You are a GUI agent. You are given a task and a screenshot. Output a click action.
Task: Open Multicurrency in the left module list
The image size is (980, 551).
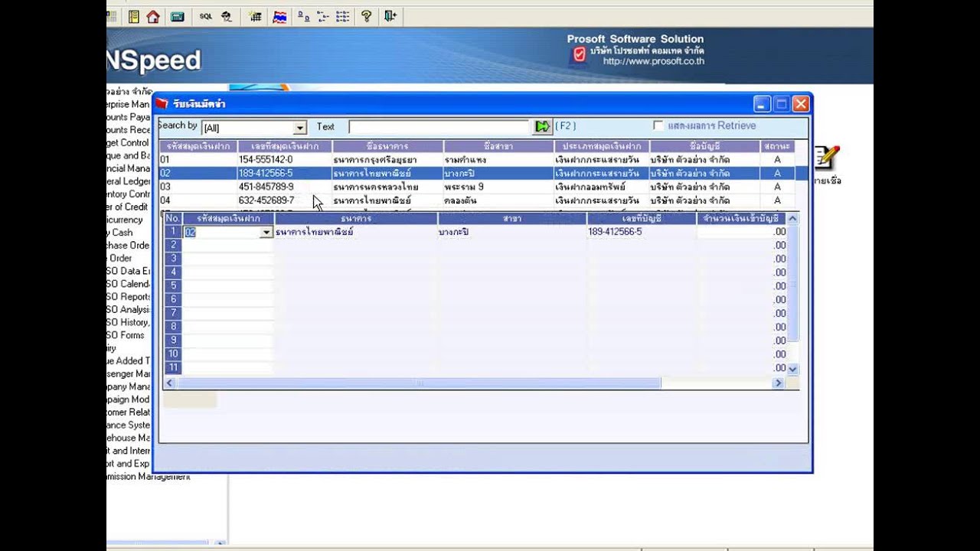(125, 220)
